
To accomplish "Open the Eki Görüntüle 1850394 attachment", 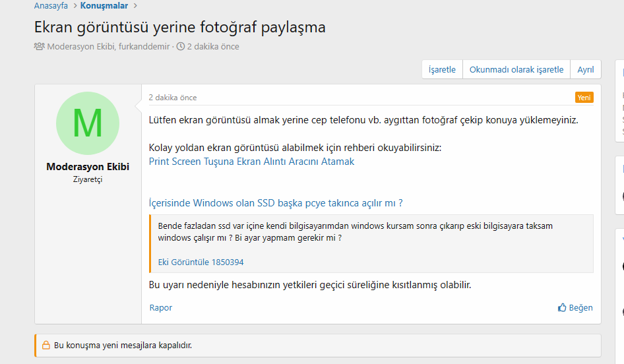I will click(x=201, y=262).
